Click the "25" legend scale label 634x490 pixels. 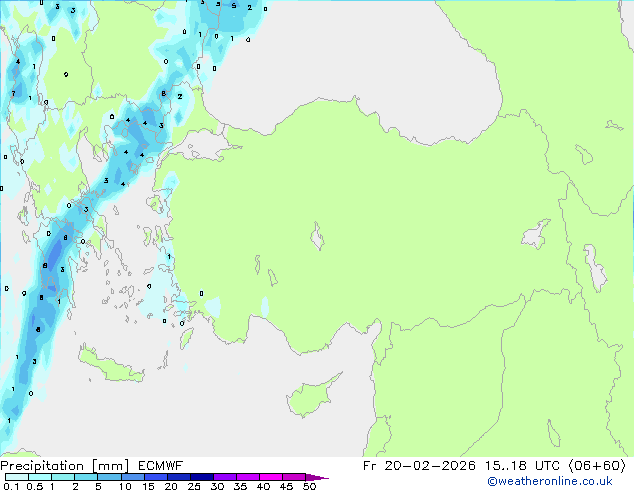click(x=194, y=486)
